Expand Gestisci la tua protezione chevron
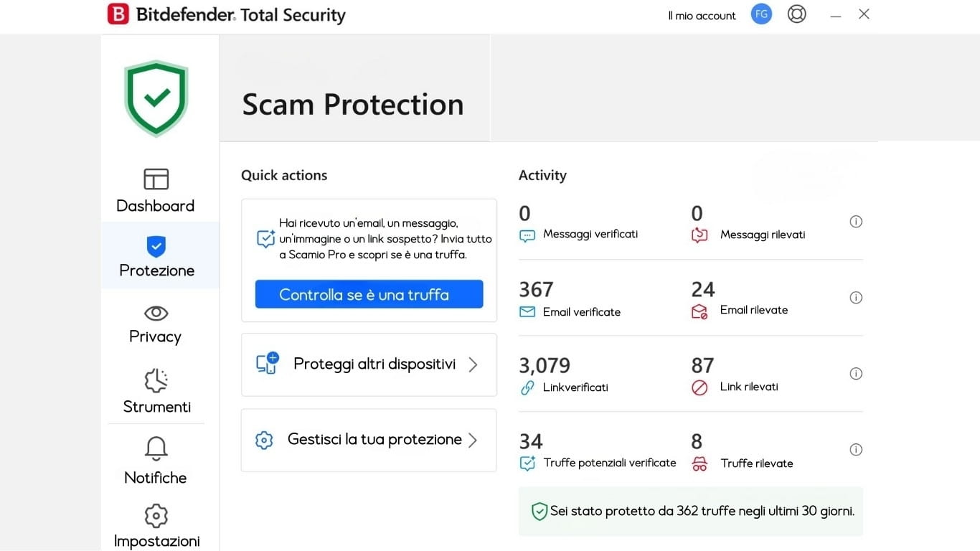This screenshot has height=551, width=980. pyautogui.click(x=473, y=441)
